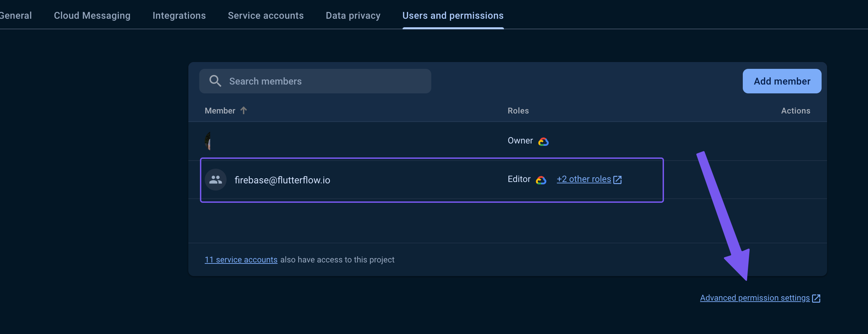Click Google Cloud icon beside Editor role

click(541, 180)
